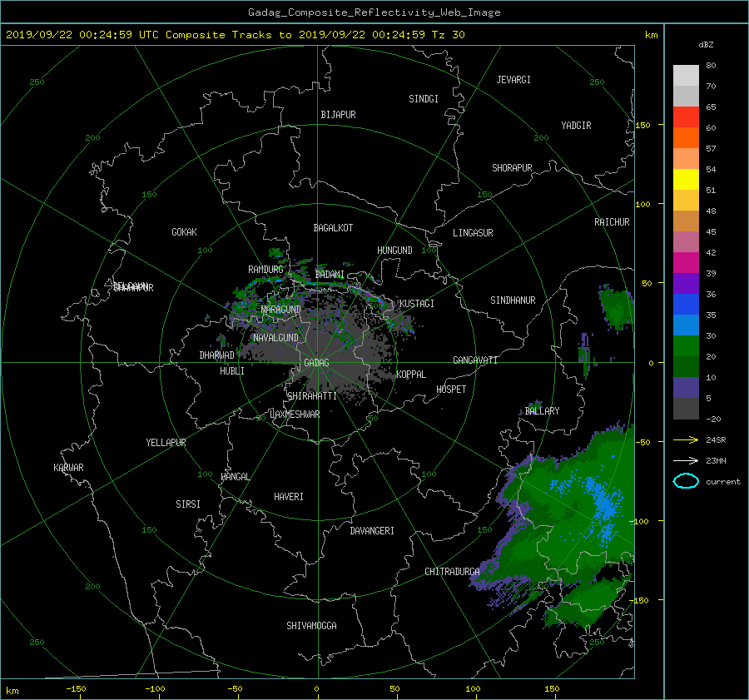Viewport: 749px width, 700px height.
Task: Click the HUNGUND city label
Action: [394, 251]
